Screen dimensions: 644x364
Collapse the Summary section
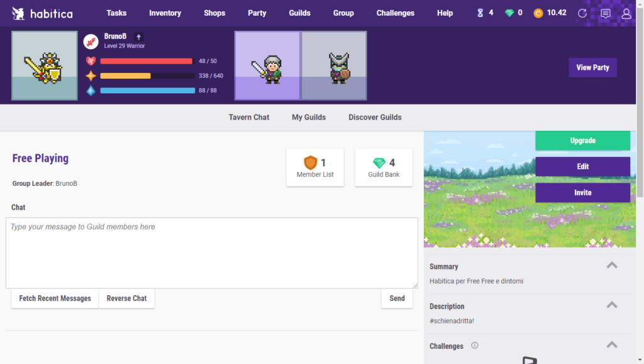(611, 265)
